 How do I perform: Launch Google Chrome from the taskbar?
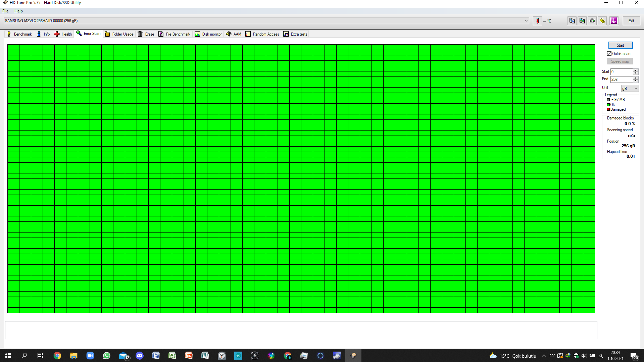point(57,356)
